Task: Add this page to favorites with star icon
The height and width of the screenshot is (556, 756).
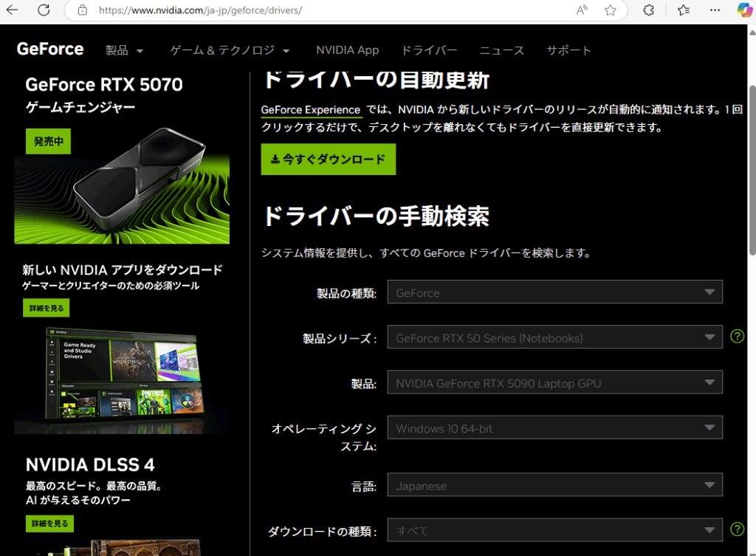Action: pos(611,10)
